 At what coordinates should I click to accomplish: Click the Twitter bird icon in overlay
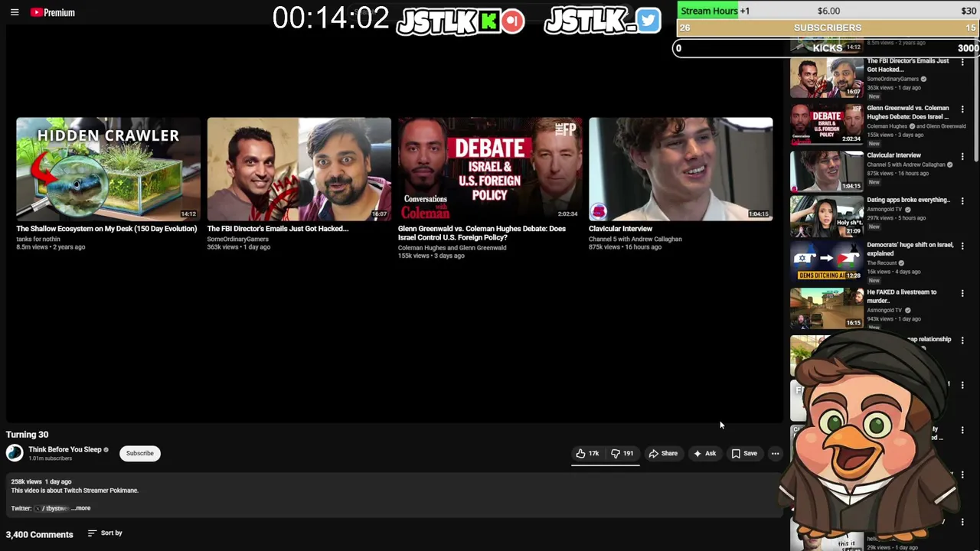click(x=648, y=21)
